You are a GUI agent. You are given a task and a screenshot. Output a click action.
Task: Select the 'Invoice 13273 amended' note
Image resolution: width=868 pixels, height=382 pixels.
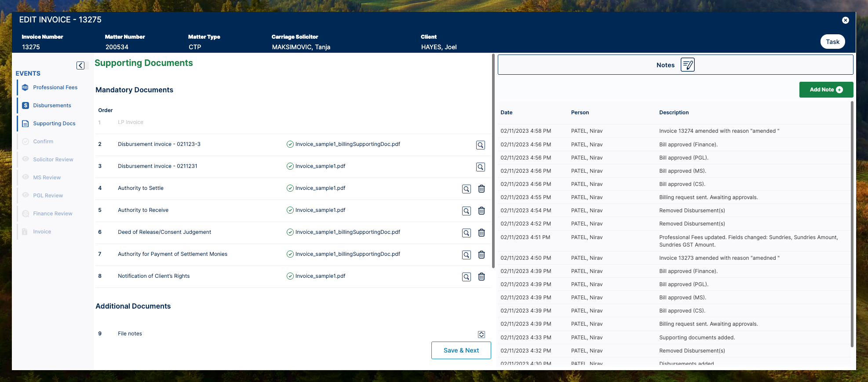674,258
